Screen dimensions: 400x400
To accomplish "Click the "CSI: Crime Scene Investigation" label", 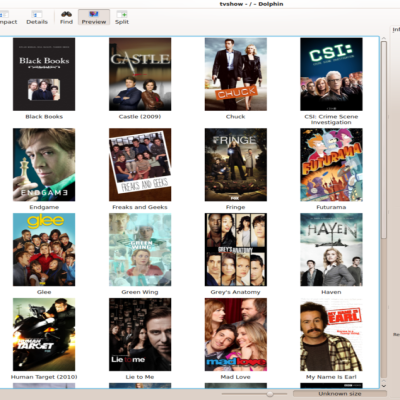I will tap(331, 119).
